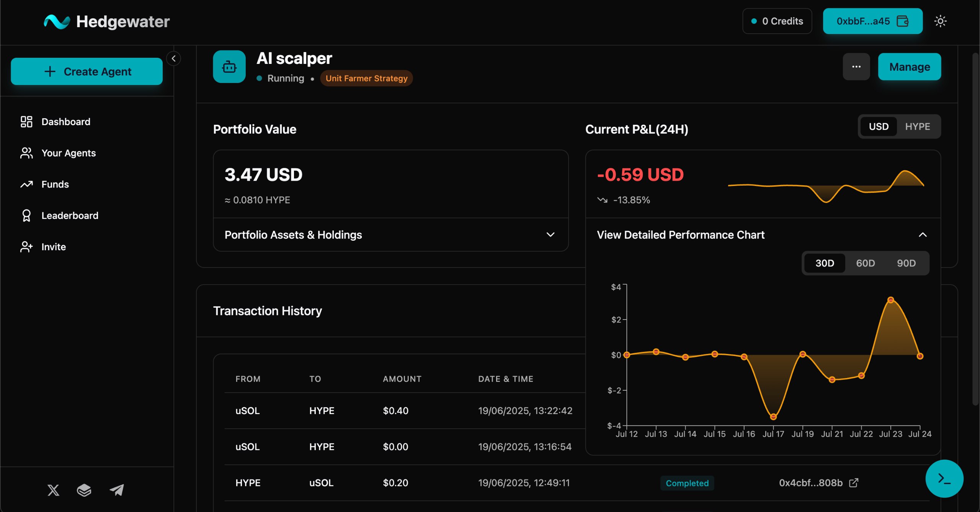The height and width of the screenshot is (512, 980).
Task: Click the AI scalper agent title
Action: pyautogui.click(x=294, y=58)
